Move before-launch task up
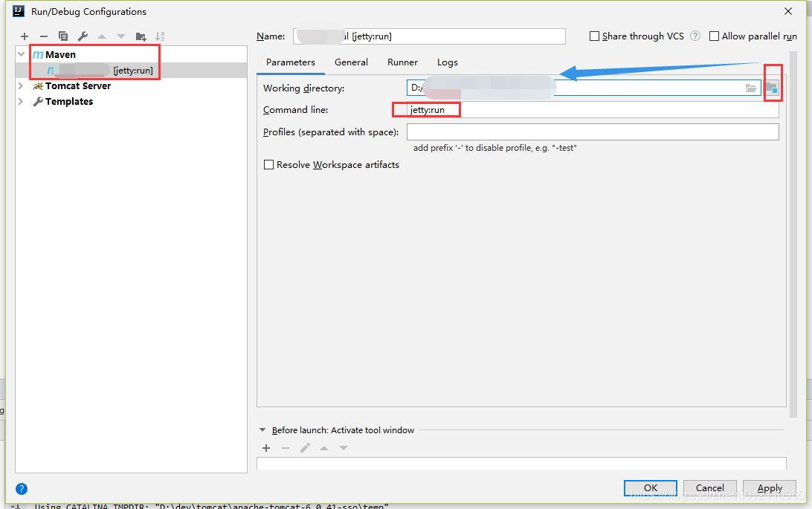Viewport: 812px width, 509px height. pyautogui.click(x=324, y=448)
